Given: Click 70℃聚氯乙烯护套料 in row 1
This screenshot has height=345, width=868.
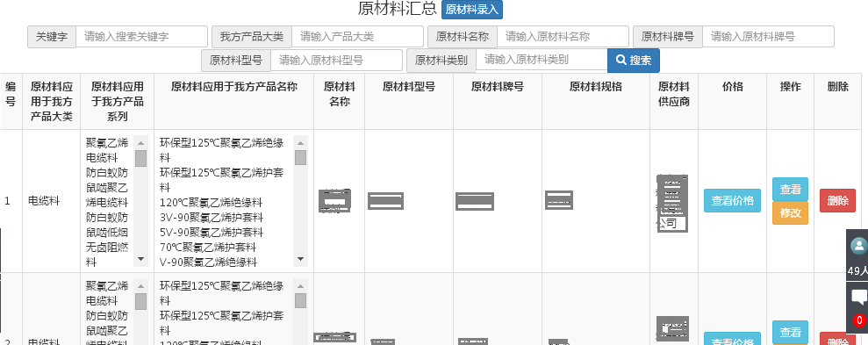Looking at the screenshot, I should point(208,247).
